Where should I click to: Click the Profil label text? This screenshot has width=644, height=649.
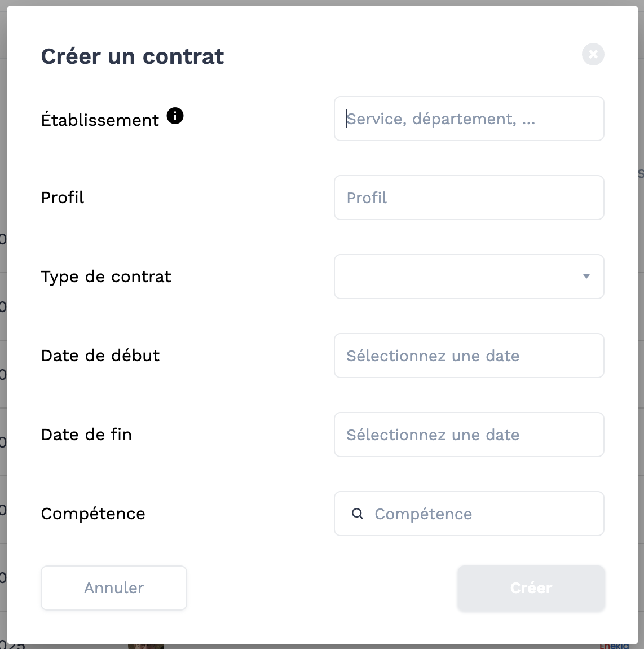(63, 198)
